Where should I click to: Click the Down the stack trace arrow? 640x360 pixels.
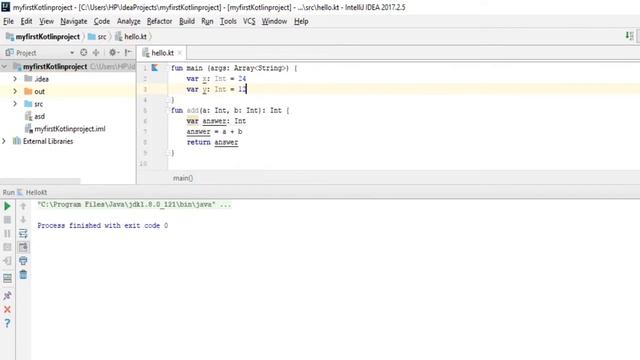(x=23, y=220)
